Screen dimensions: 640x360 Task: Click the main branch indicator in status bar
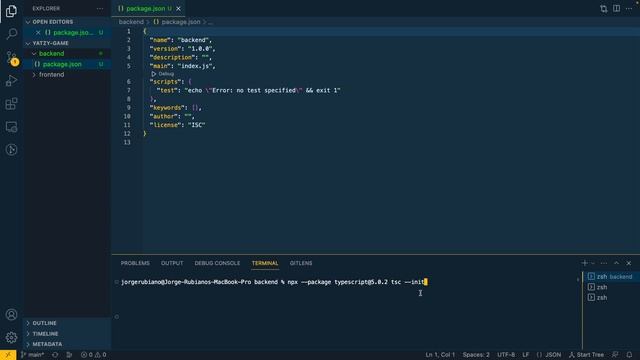coord(33,355)
